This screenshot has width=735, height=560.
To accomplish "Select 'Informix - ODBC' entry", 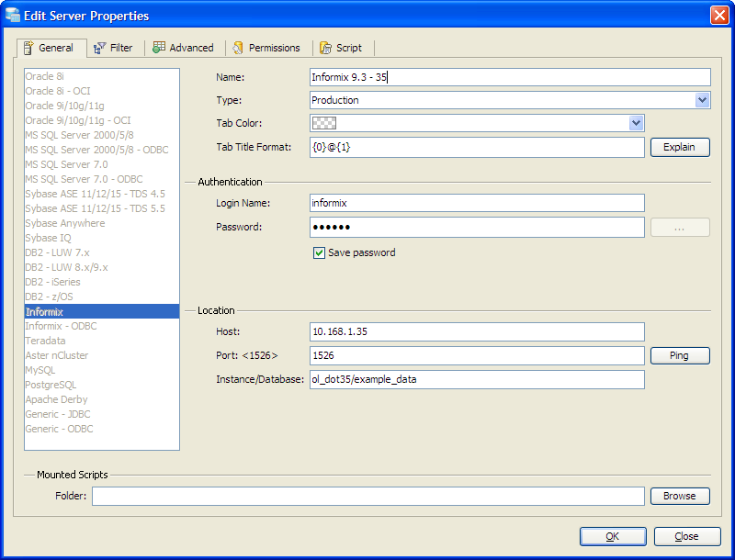I will [x=102, y=326].
